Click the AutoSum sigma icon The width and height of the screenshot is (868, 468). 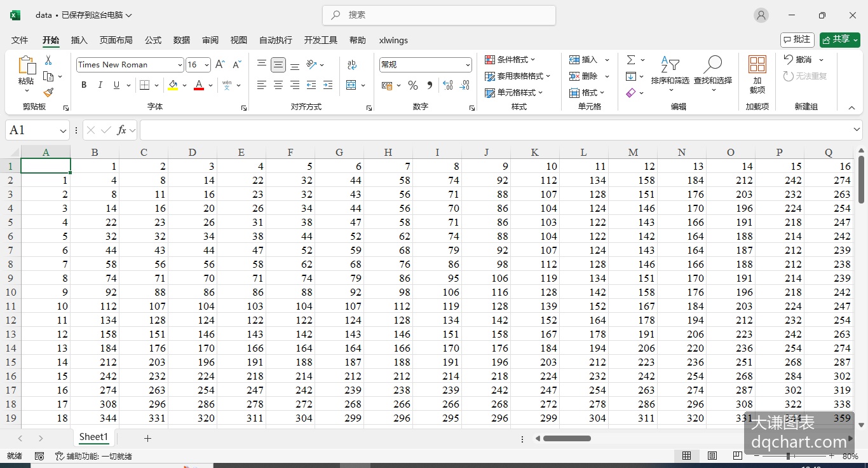(631, 60)
